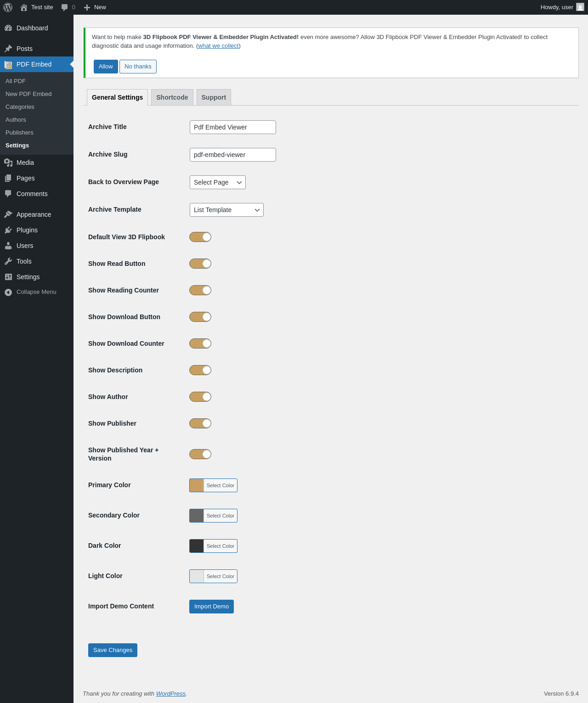Click the Tools wrench icon
The width and height of the screenshot is (588, 703).
point(8,261)
